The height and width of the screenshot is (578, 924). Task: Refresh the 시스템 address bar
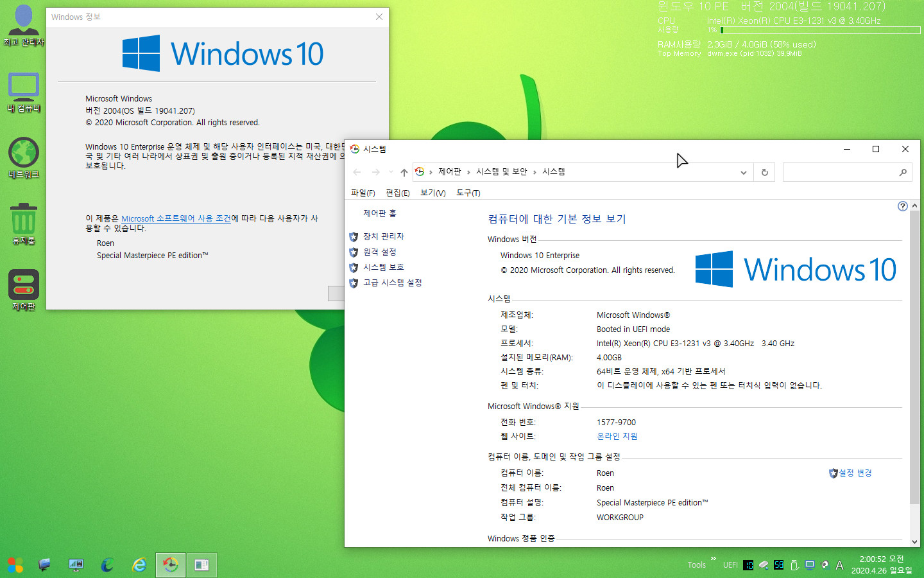[764, 172]
